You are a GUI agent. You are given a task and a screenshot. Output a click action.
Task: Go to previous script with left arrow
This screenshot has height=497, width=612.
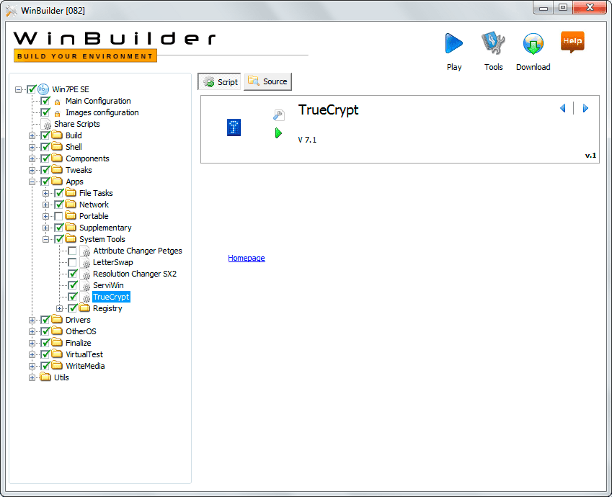click(562, 108)
